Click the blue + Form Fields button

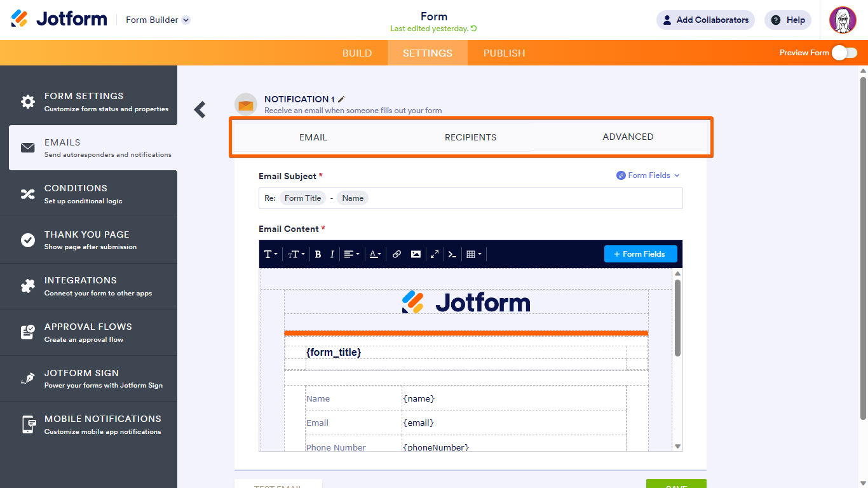click(641, 254)
